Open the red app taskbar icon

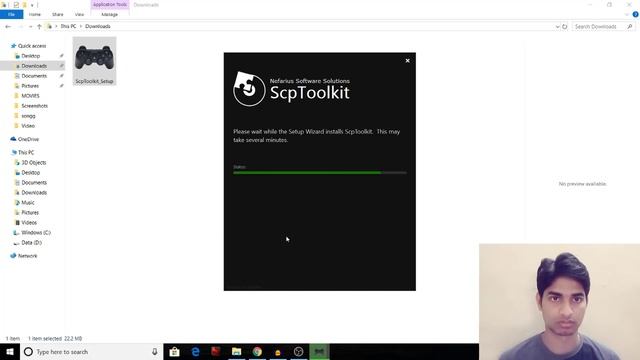tap(216, 351)
